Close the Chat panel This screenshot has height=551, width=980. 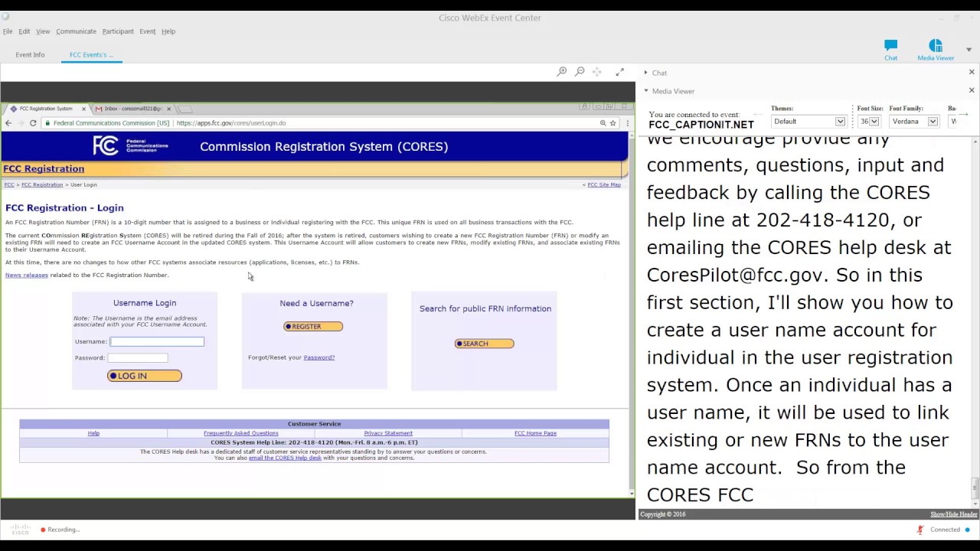click(x=972, y=72)
